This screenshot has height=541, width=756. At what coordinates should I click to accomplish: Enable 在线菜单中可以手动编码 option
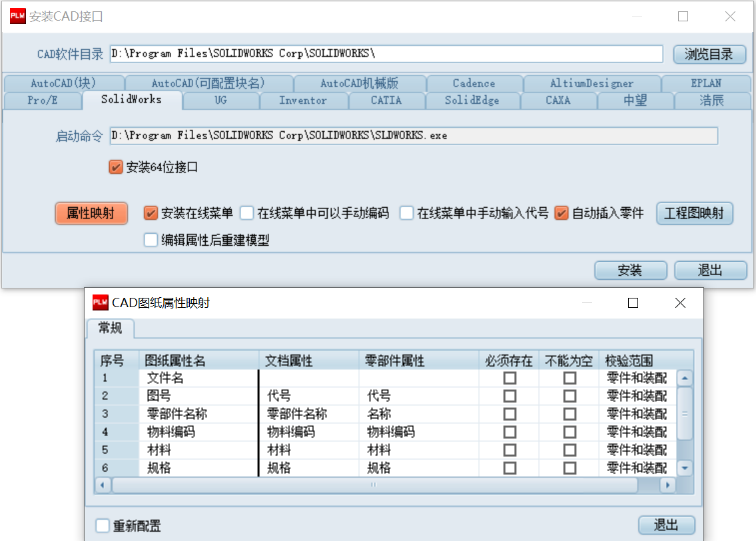(x=247, y=213)
